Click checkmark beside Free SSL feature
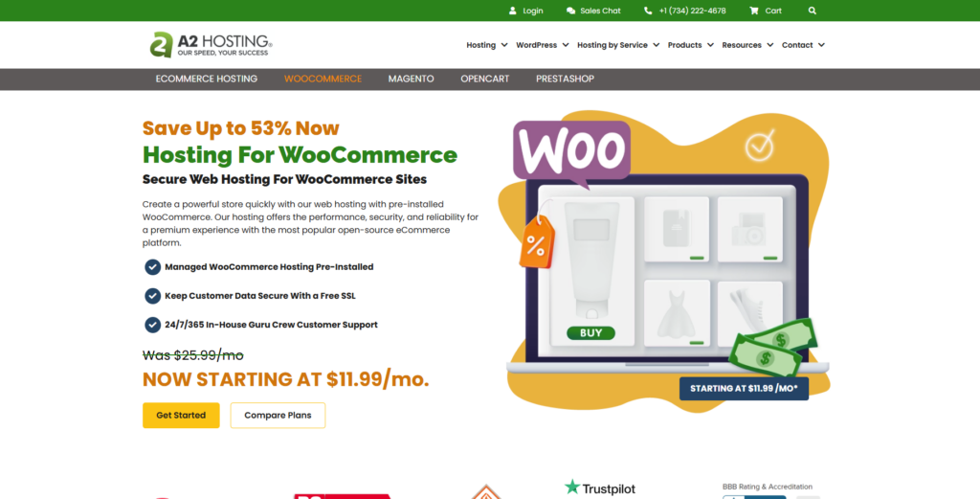The height and width of the screenshot is (499, 980). pyautogui.click(x=152, y=296)
